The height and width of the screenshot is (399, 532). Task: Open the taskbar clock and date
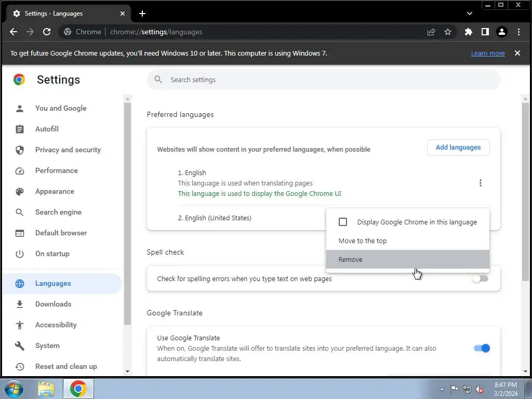coord(506,389)
